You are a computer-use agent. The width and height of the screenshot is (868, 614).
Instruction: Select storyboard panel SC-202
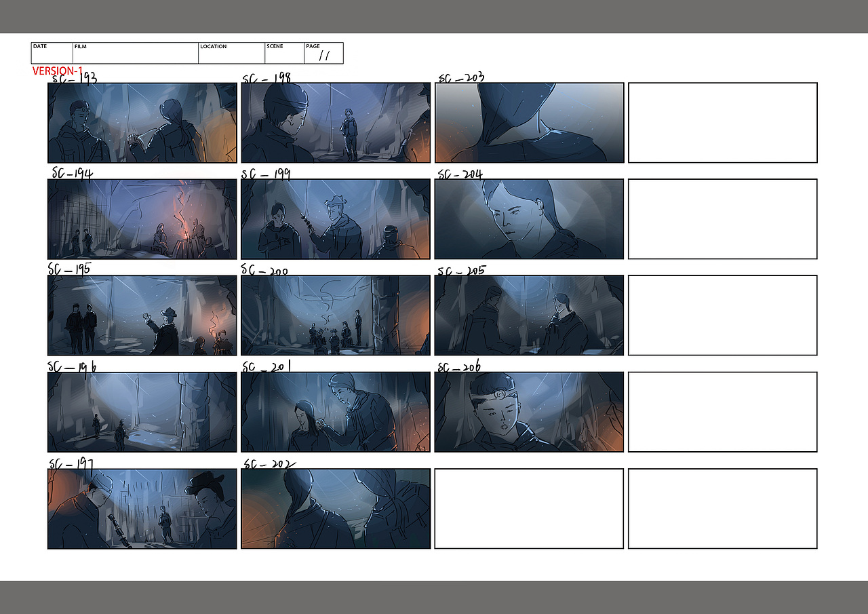(x=336, y=509)
